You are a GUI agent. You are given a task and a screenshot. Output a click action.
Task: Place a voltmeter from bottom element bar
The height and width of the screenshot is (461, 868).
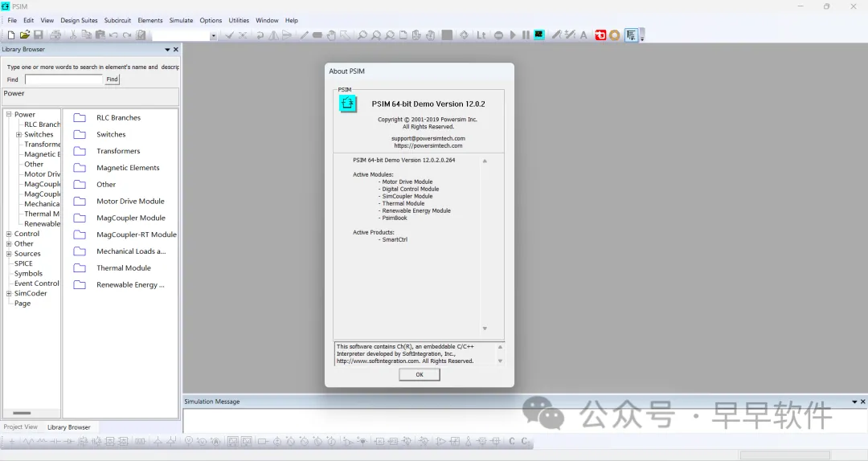(189, 441)
